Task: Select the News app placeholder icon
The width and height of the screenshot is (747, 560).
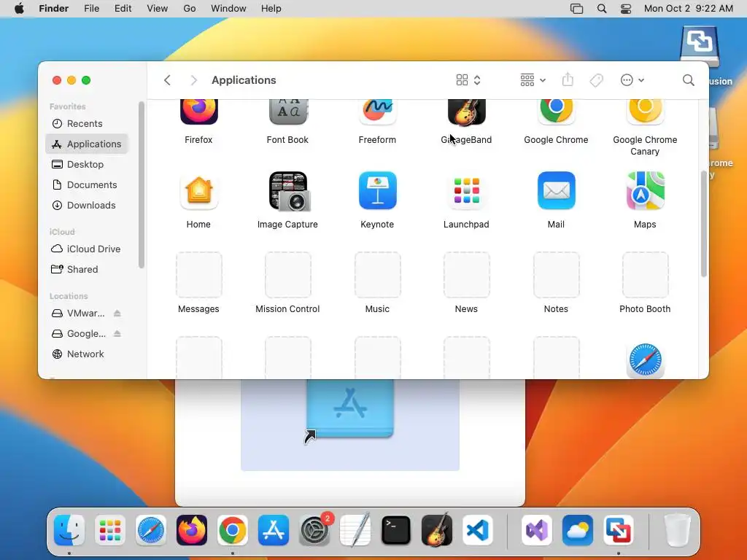Action: point(466,275)
